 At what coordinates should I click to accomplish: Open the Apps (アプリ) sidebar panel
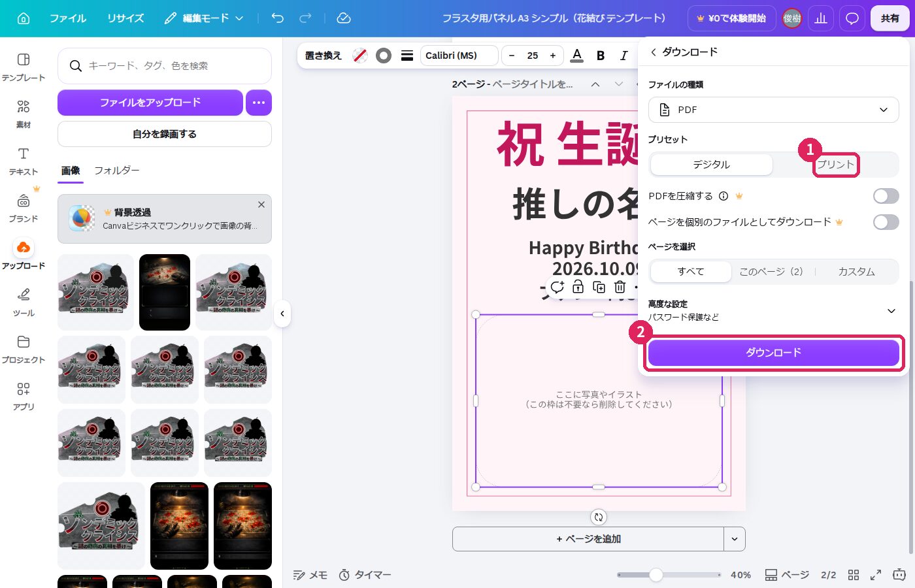24,396
